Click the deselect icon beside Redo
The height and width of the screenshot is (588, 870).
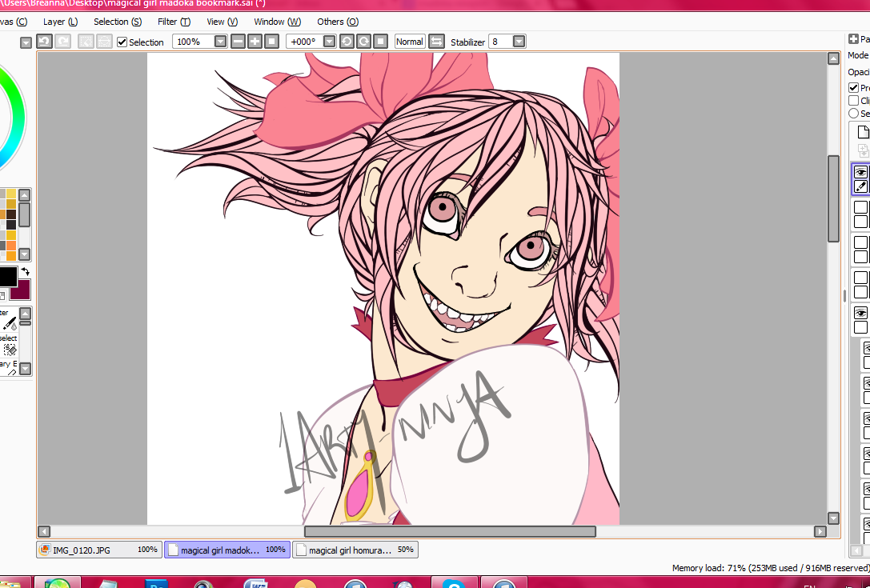click(86, 42)
